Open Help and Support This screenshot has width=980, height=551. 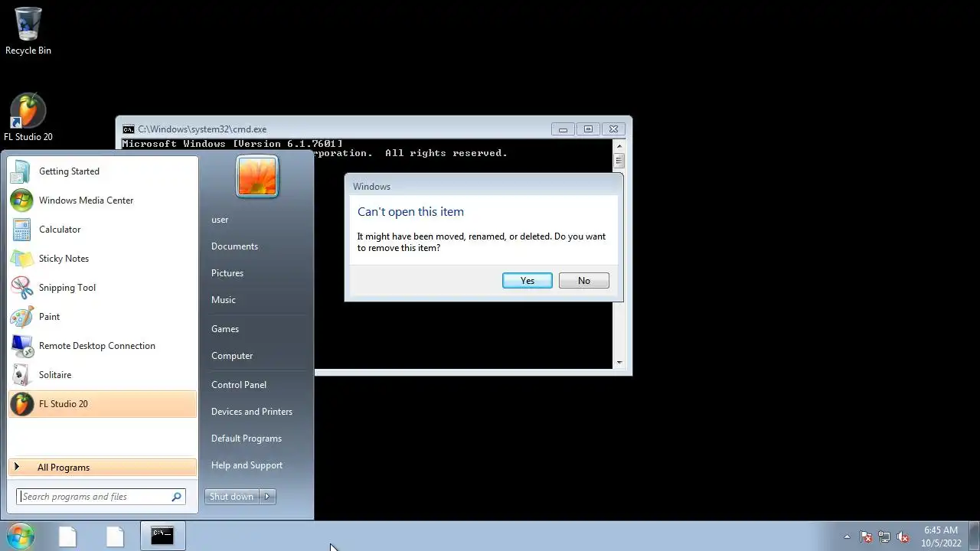(x=247, y=465)
